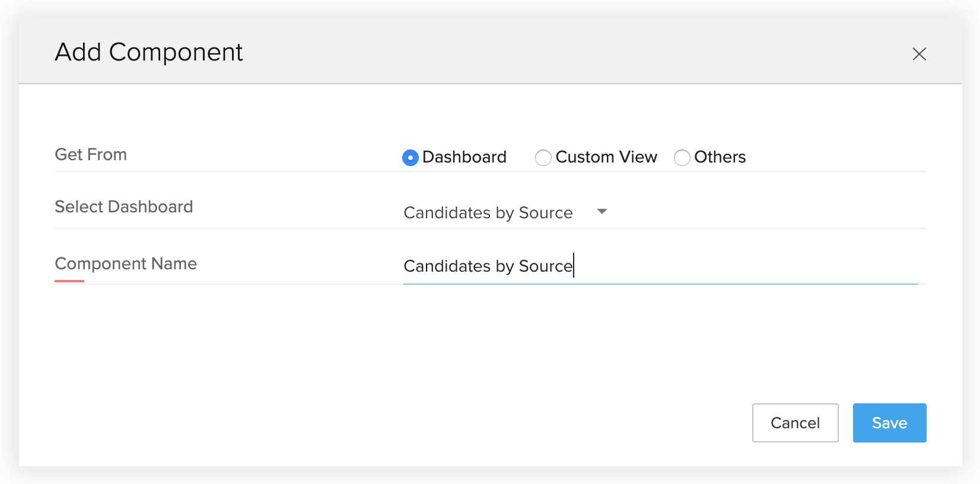Click the blue underline of the name input
This screenshot has width=980, height=484.
point(661,284)
